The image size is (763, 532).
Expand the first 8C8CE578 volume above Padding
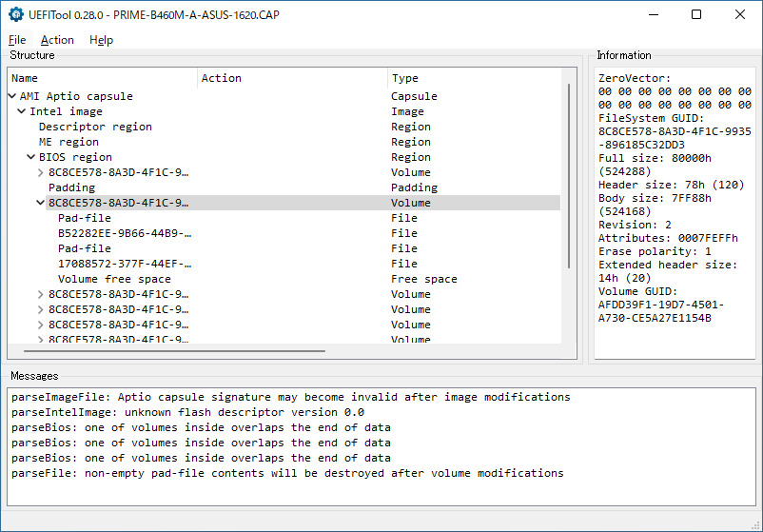[40, 172]
